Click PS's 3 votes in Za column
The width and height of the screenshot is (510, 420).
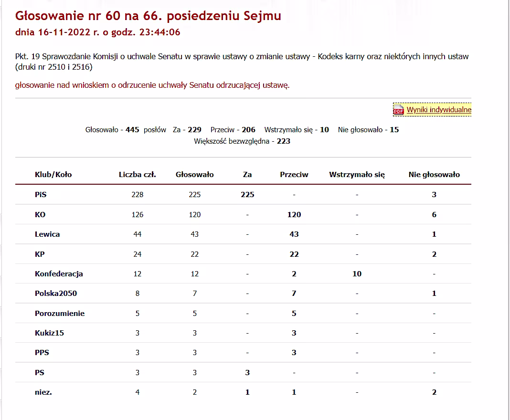(247, 373)
